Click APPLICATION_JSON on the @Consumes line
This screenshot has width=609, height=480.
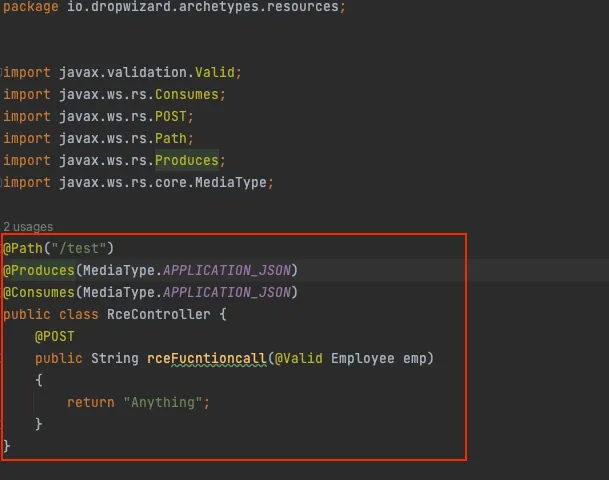point(227,292)
